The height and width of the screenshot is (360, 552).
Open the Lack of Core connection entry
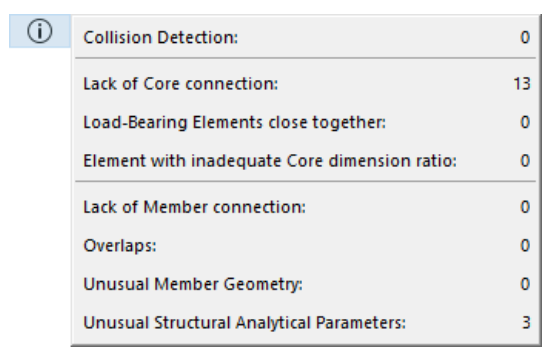[x=306, y=84]
